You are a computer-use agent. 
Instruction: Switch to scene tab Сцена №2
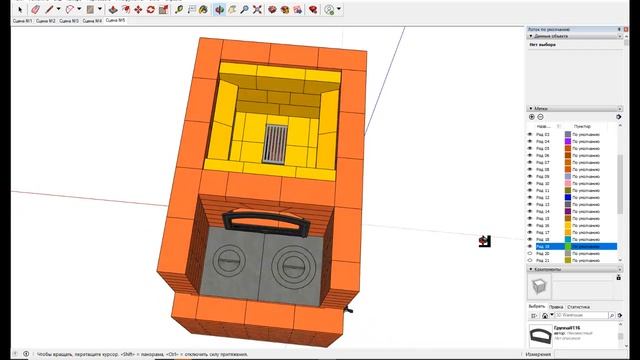tap(45, 21)
